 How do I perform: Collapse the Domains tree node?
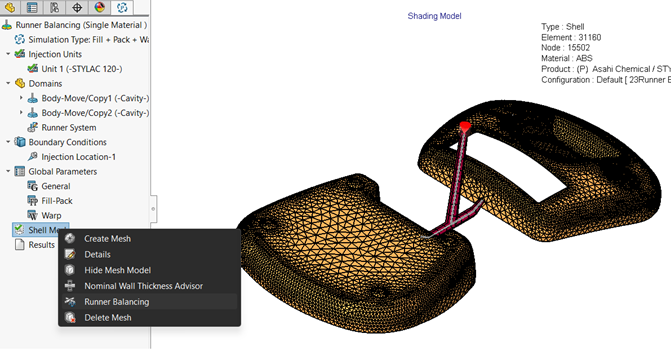pos(8,83)
